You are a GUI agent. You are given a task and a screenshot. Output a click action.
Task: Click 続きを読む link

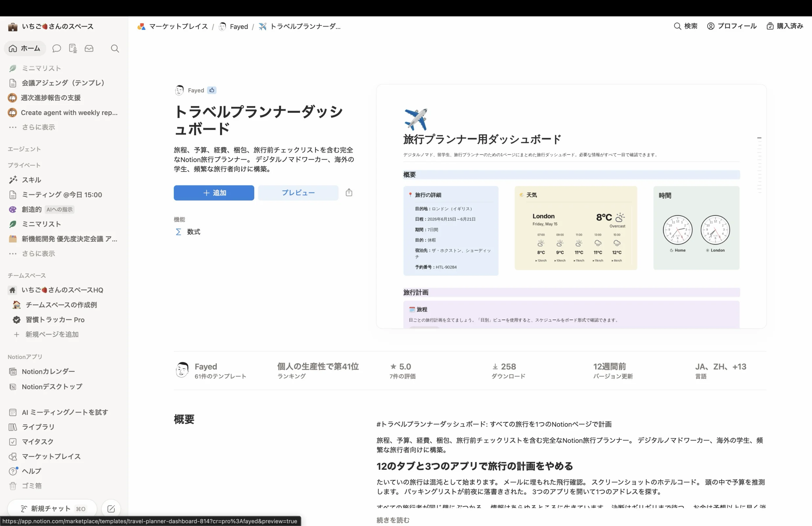393,520
